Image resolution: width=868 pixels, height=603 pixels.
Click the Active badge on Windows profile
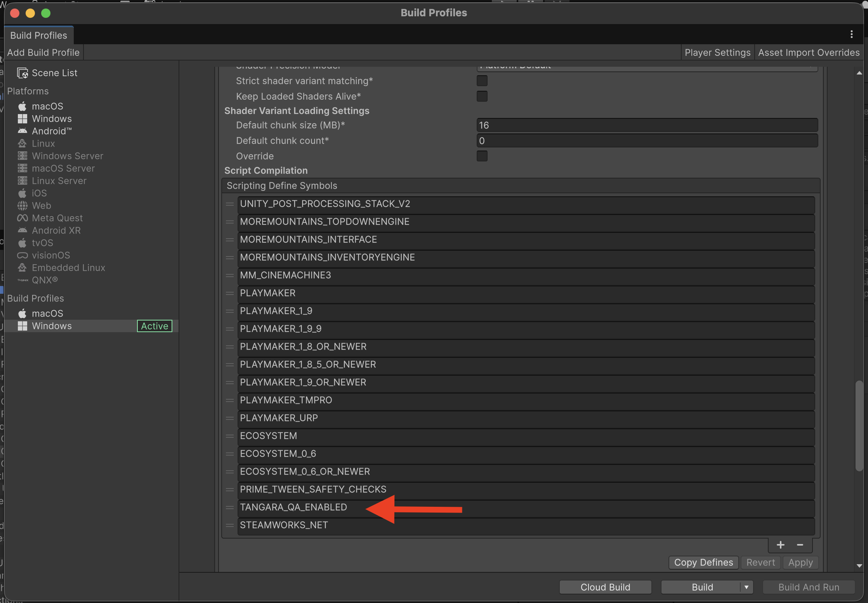155,326
